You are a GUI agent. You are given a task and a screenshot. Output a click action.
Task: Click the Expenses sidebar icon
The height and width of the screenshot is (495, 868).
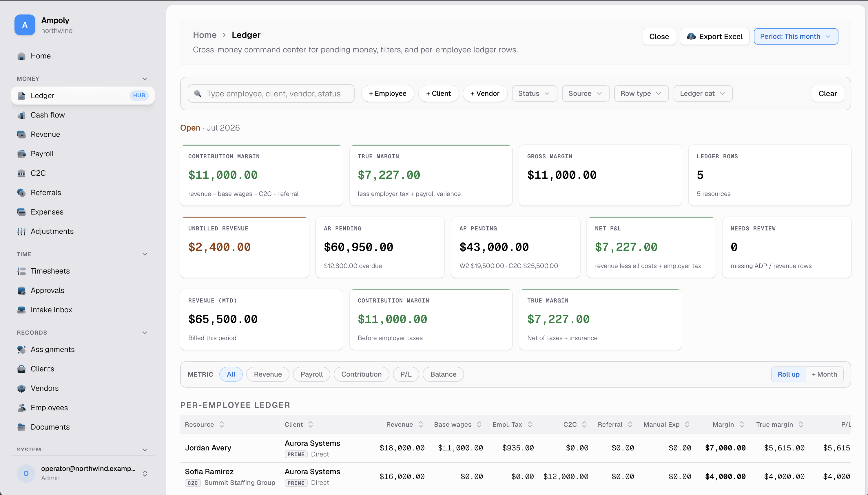tap(21, 212)
